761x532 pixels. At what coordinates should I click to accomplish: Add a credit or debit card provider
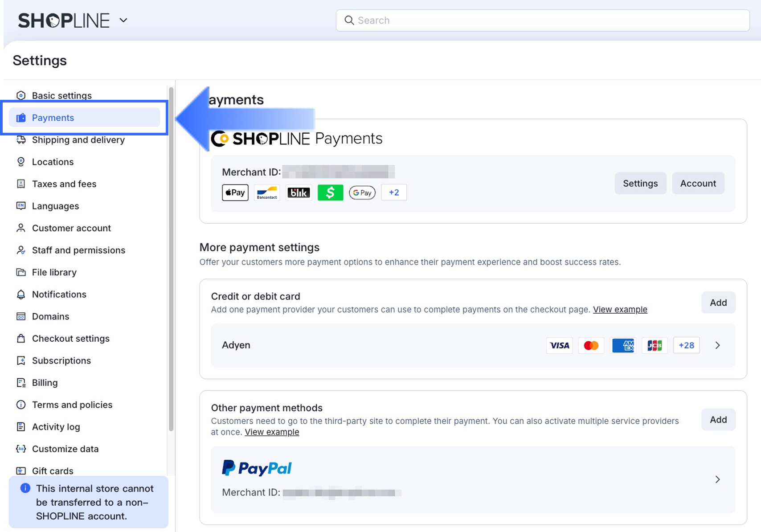pos(718,303)
